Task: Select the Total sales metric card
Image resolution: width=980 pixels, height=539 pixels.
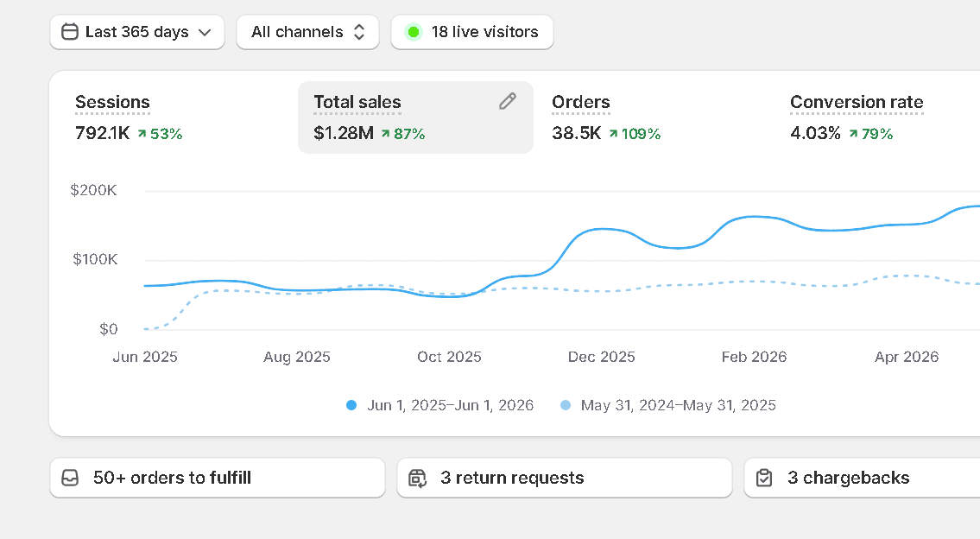Action: pyautogui.click(x=415, y=117)
